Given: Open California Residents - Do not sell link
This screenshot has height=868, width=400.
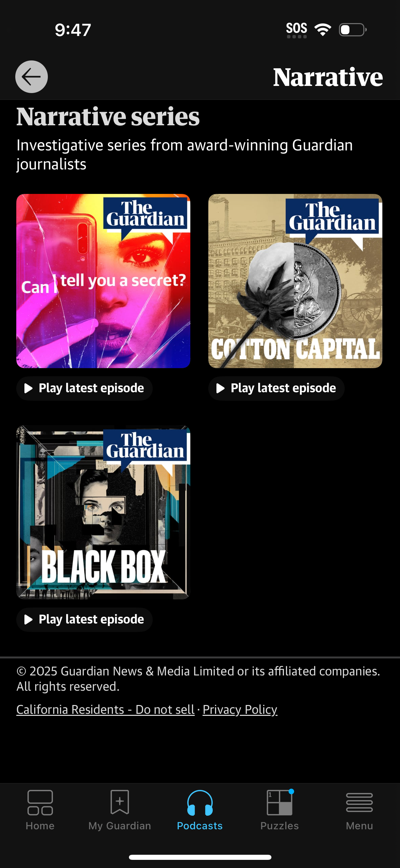Looking at the screenshot, I should point(106,709).
